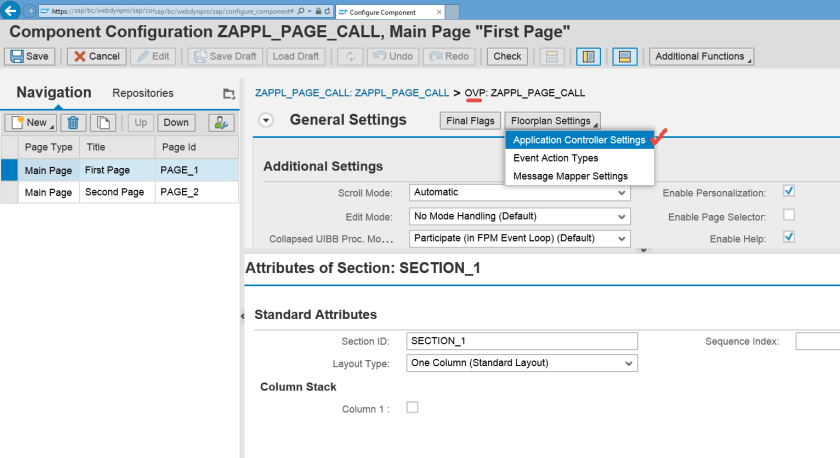840x458 pixels.
Task: Toggle the preview panel layout icon
Action: click(625, 56)
